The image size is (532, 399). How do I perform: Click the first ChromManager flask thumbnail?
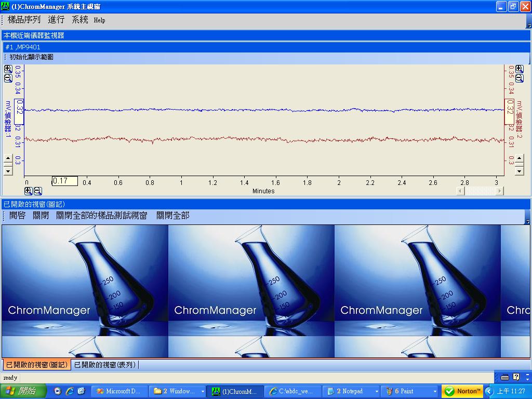(x=85, y=280)
